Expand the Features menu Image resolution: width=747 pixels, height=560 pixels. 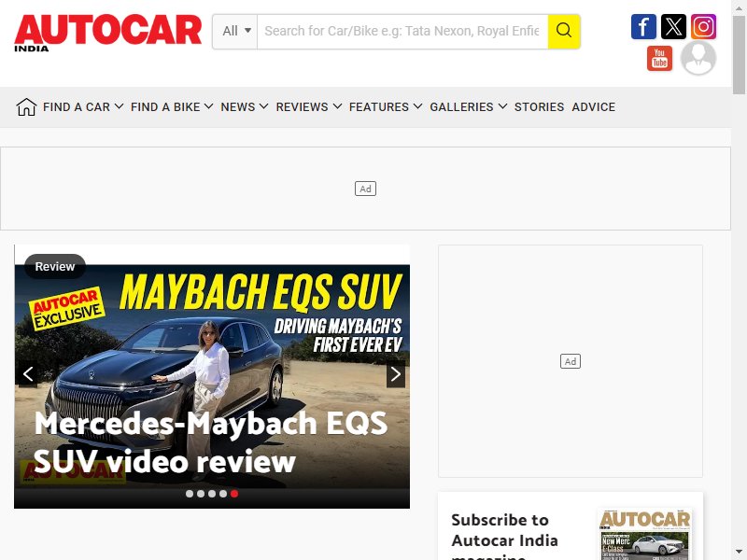pyautogui.click(x=386, y=107)
